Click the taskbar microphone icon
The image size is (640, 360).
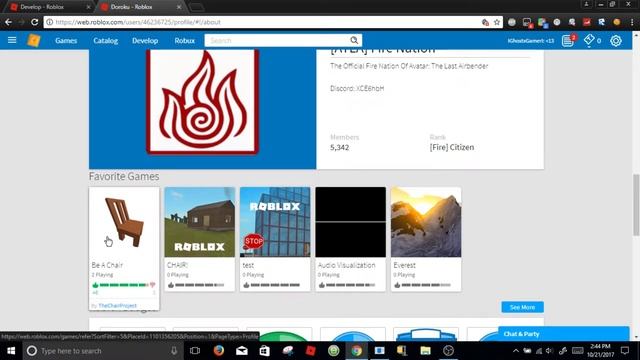coord(174,351)
